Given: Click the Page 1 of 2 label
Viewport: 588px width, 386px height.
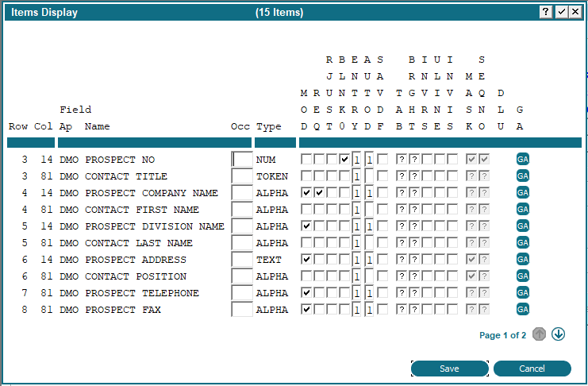Looking at the screenshot, I should (x=502, y=335).
